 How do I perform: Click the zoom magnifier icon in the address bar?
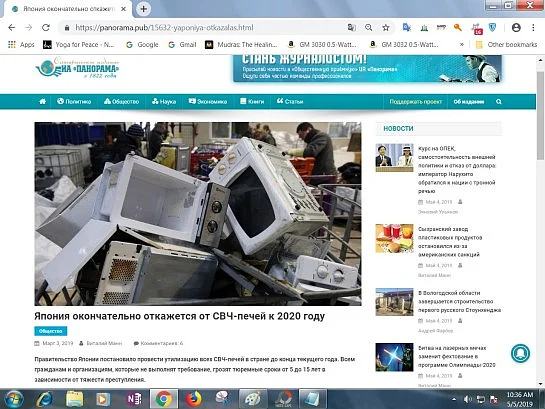click(x=369, y=27)
